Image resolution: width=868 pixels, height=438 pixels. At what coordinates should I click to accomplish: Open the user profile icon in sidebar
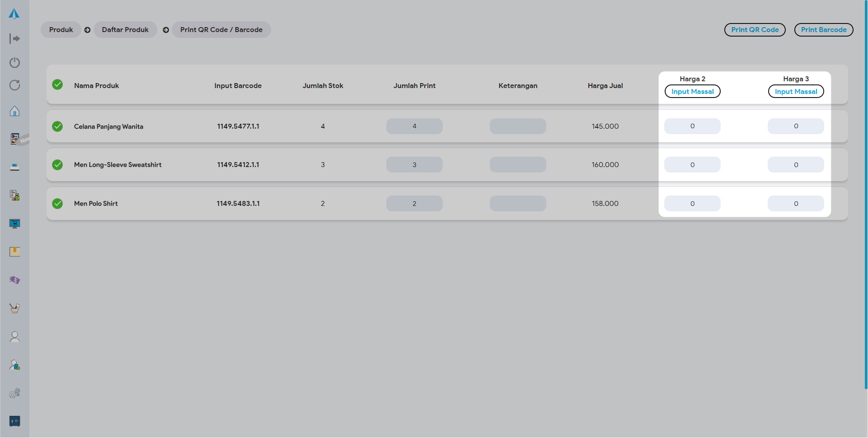pos(14,337)
